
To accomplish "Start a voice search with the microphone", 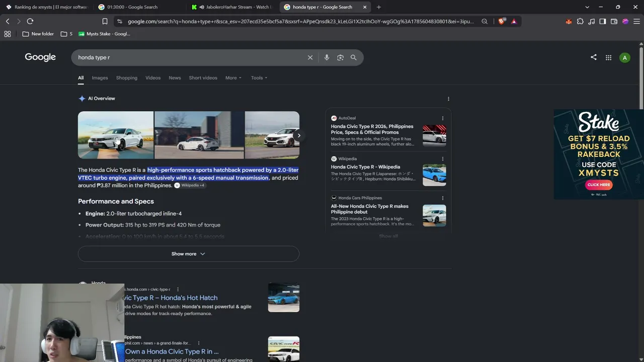I will pos(327,57).
